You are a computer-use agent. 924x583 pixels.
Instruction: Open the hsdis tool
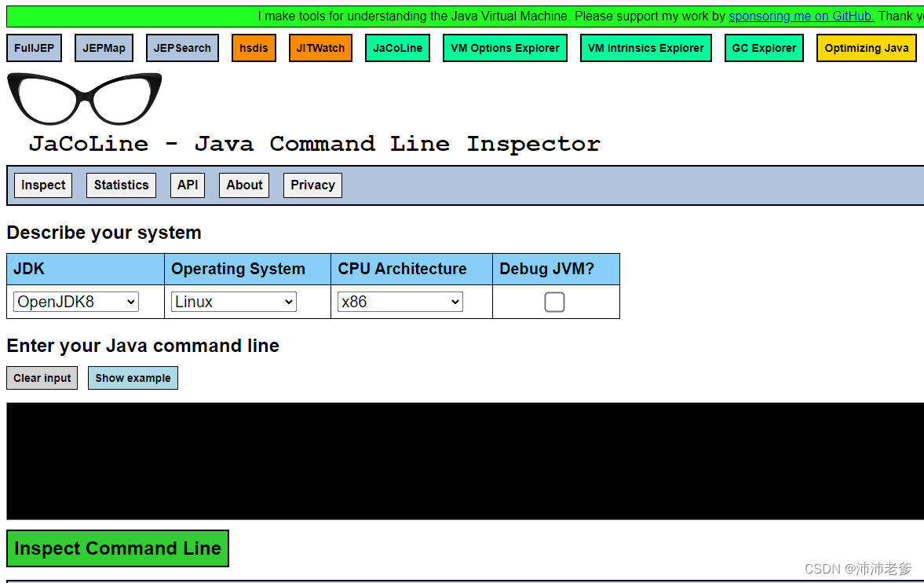253,48
